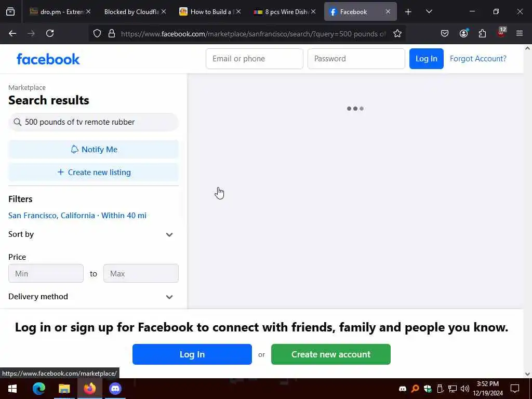The width and height of the screenshot is (532, 399).
Task: Open network tray icon
Action: [x=453, y=389]
